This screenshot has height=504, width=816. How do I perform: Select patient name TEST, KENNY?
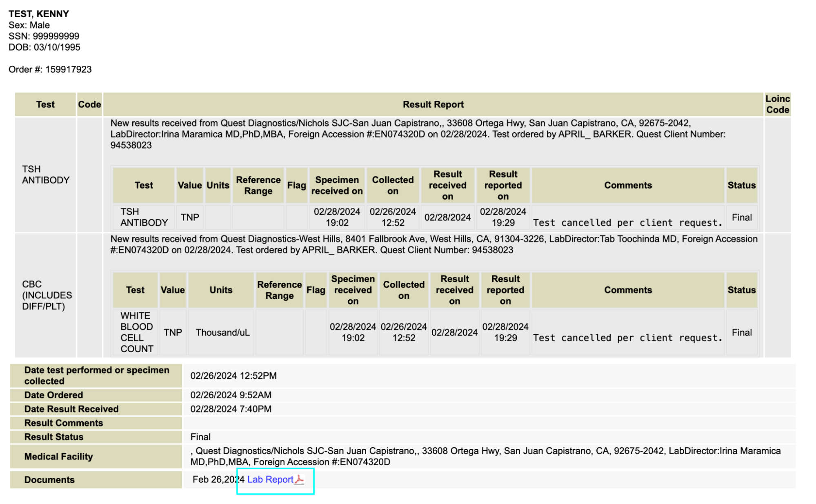39,14
